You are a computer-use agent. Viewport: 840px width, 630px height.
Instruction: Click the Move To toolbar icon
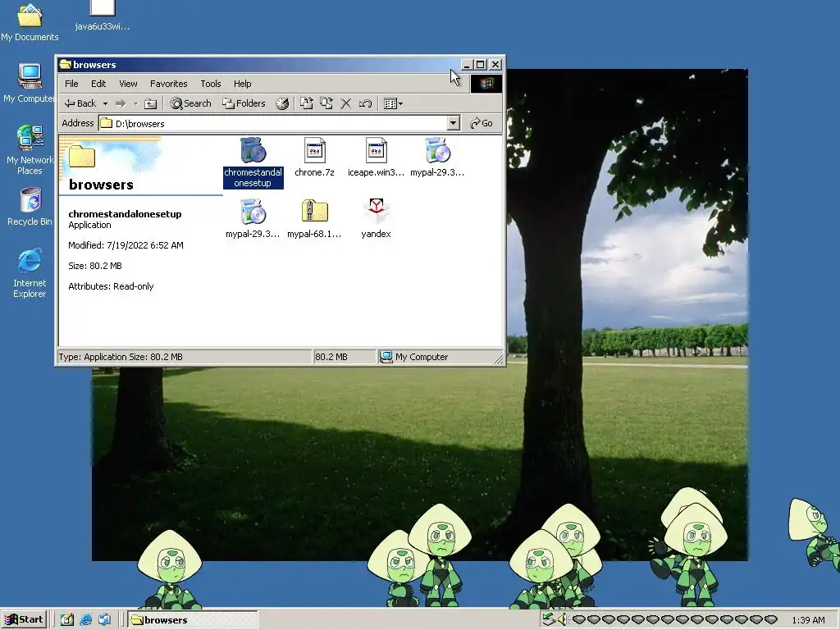307,103
